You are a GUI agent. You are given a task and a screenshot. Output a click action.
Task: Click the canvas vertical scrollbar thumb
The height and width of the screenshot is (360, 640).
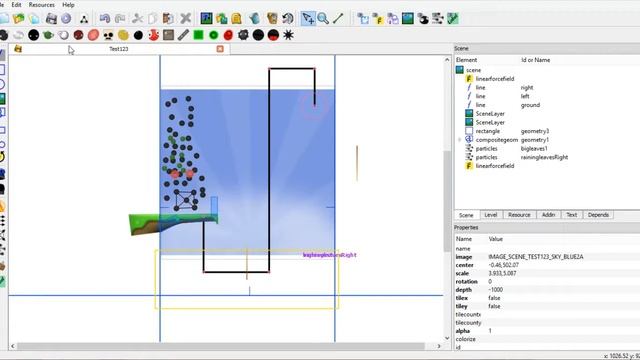click(x=447, y=201)
